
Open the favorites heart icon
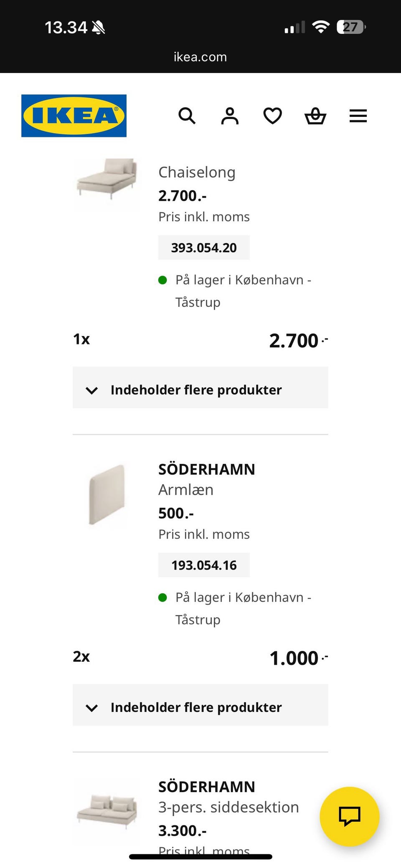tap(272, 116)
